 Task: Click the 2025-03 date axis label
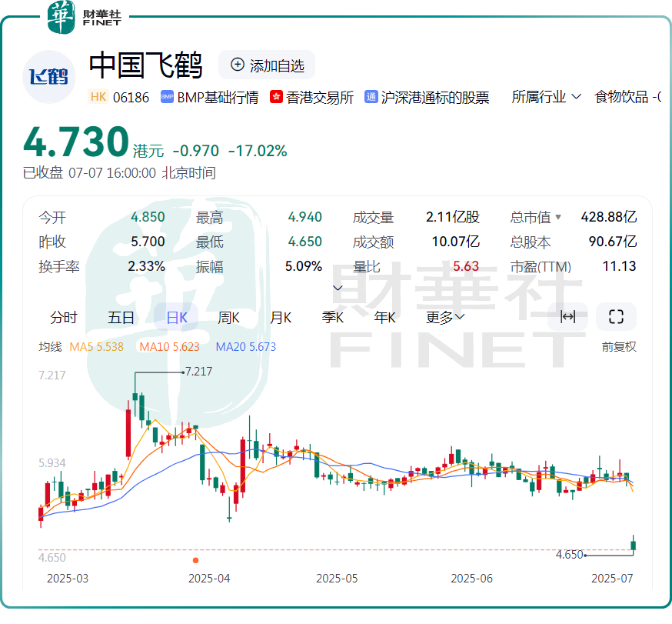[68, 579]
